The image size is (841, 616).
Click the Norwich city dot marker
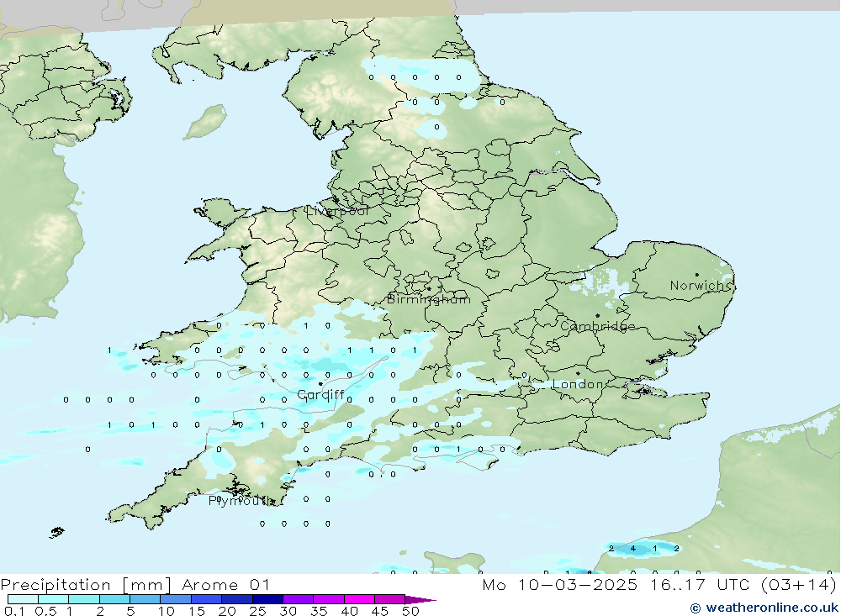pyautogui.click(x=696, y=275)
